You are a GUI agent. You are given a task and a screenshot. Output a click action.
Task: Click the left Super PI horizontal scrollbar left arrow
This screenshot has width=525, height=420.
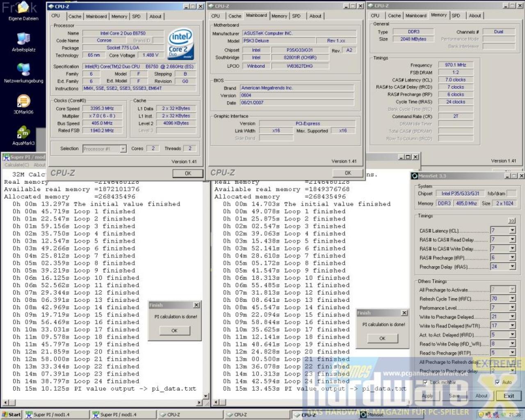click(x=6, y=403)
